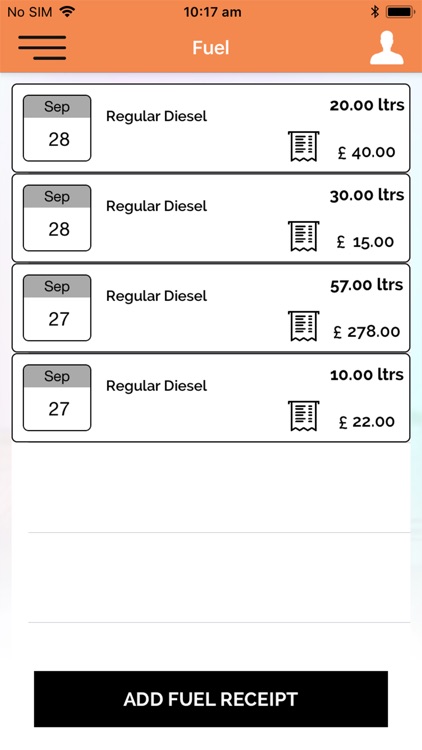Open the 10.00 ltrs fuel entry

211,398
